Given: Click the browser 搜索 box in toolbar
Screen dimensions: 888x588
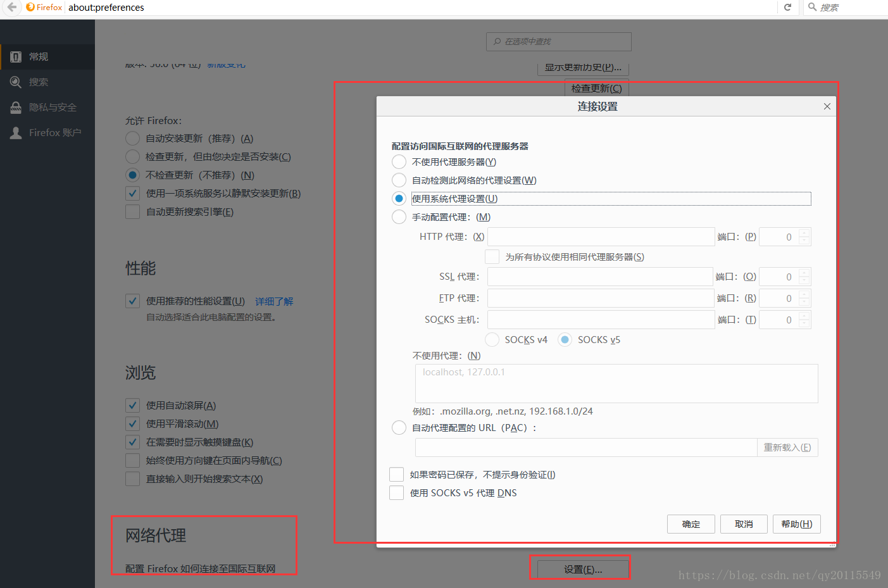Looking at the screenshot, I should click(x=845, y=7).
